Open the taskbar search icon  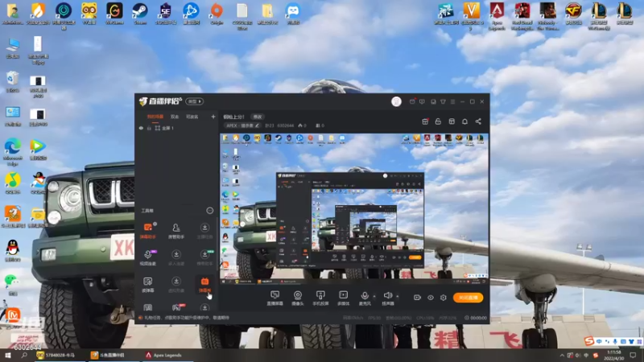[x=24, y=355]
